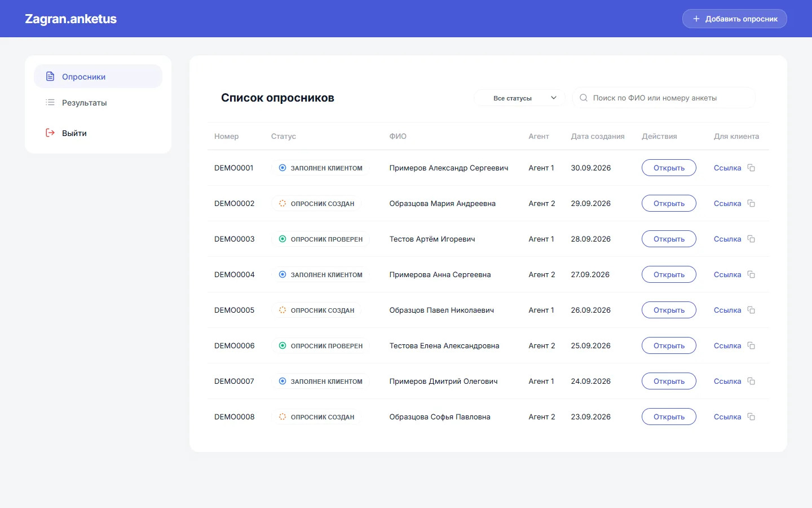Image resolution: width=812 pixels, height=508 pixels.
Task: Log out via Выйти
Action: [98, 133]
